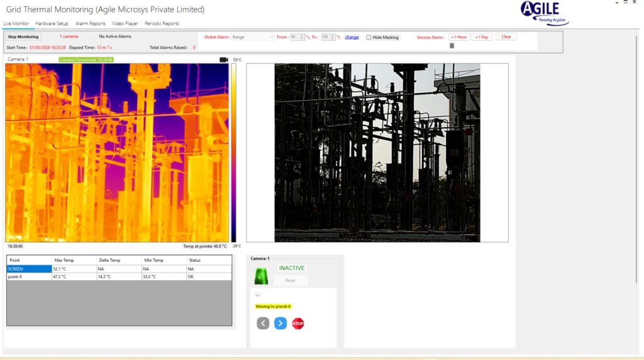Snooze alarm by +1 Hour
This screenshot has width=644, height=360.
coord(458,37)
